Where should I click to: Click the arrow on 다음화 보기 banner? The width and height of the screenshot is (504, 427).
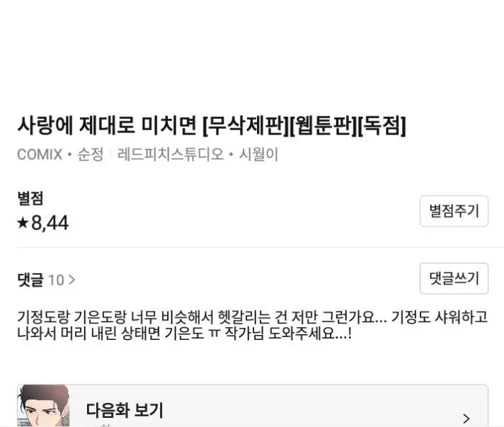pos(466,419)
